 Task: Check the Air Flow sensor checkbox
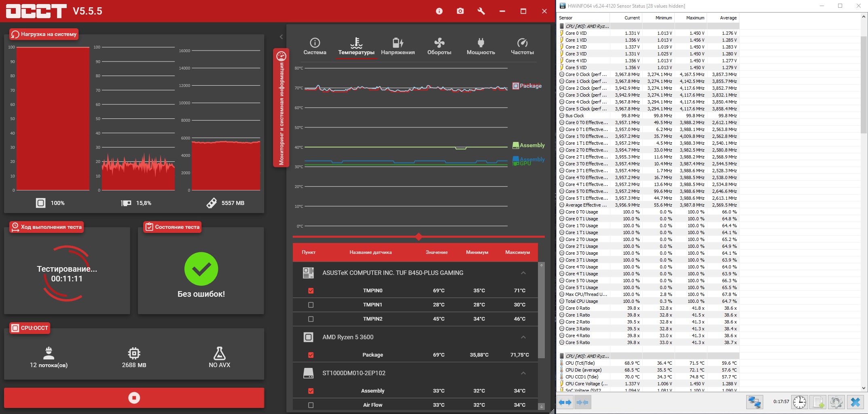point(311,405)
